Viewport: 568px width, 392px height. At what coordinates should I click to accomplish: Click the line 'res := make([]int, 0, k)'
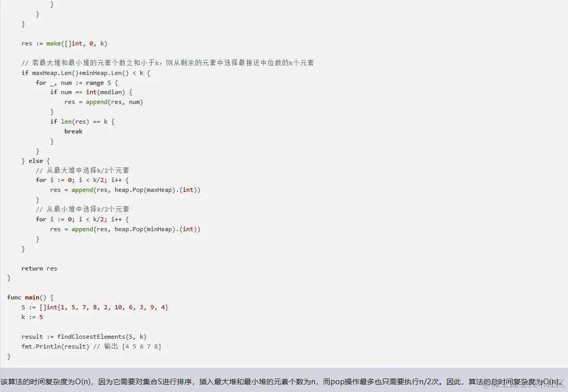(x=64, y=43)
